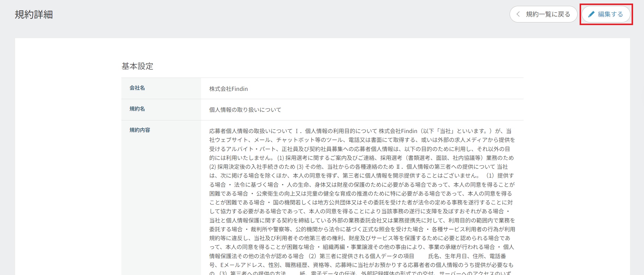Viewport: 644px width, 275px height.
Task: Click the 基本設定 section heading
Action: click(x=137, y=66)
